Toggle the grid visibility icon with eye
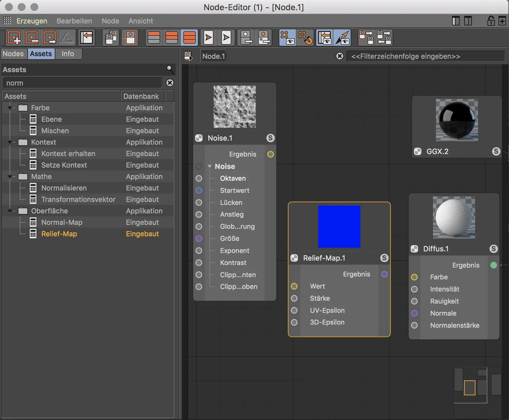This screenshot has height=420, width=509. click(288, 38)
